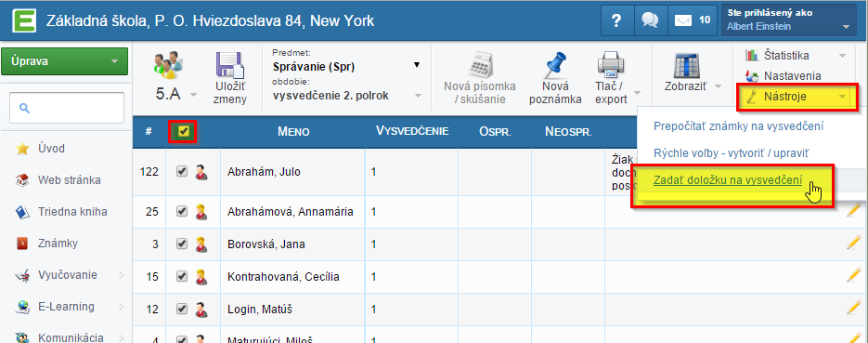Open the help question mark icon
The width and height of the screenshot is (868, 343).
(616, 20)
